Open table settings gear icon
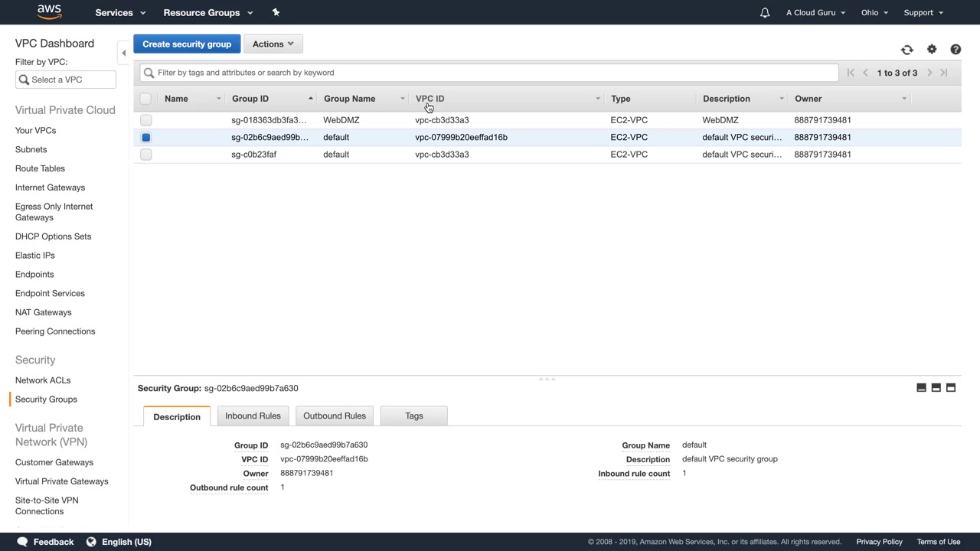 [x=932, y=50]
